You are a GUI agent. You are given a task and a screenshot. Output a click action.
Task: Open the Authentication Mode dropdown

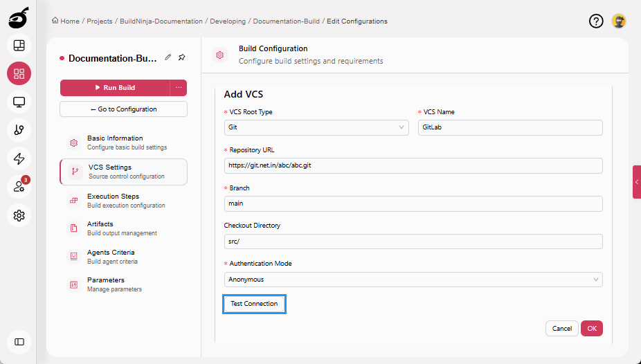[413, 280]
